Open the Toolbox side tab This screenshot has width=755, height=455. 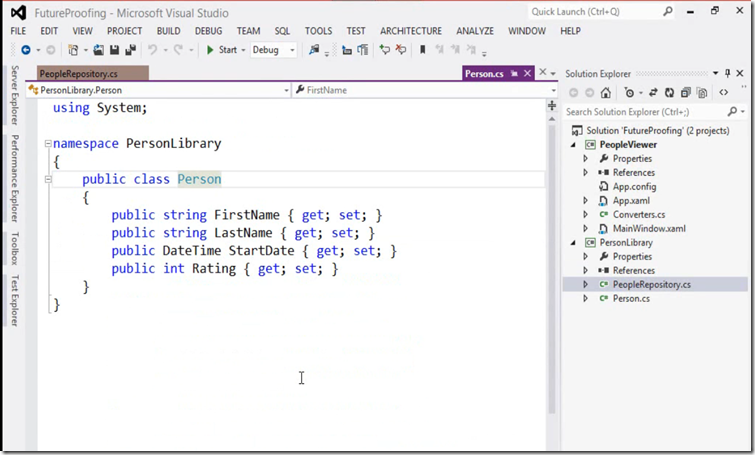(x=15, y=248)
